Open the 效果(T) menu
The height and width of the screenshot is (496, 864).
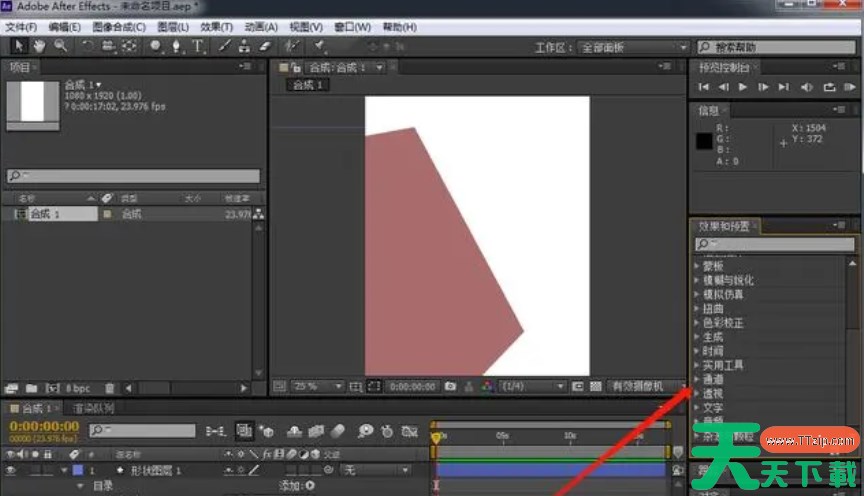click(215, 27)
